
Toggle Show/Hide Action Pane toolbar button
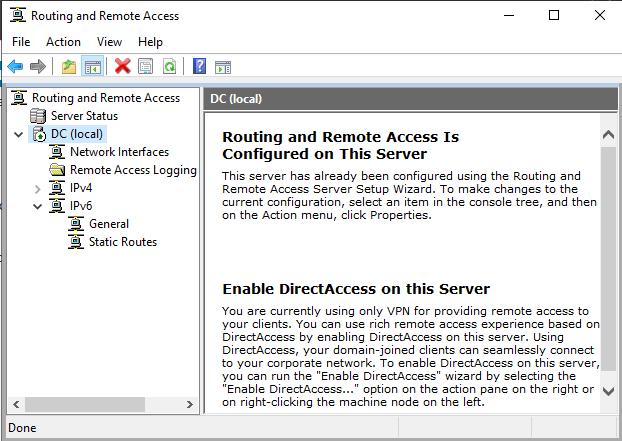point(222,66)
